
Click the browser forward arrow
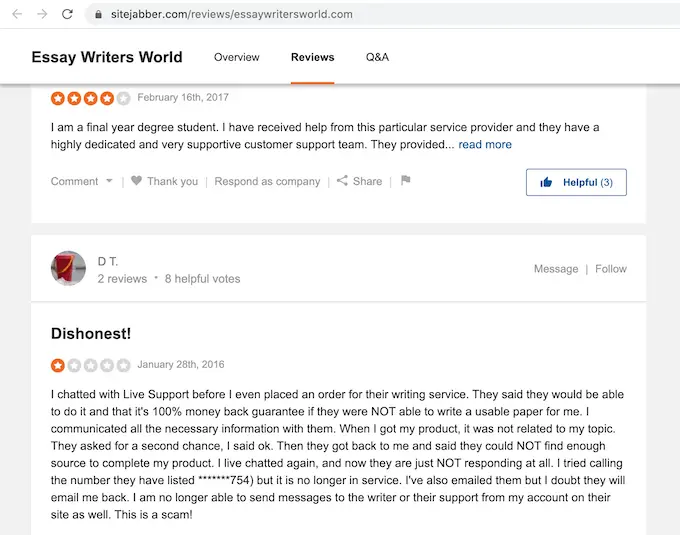click(x=41, y=15)
